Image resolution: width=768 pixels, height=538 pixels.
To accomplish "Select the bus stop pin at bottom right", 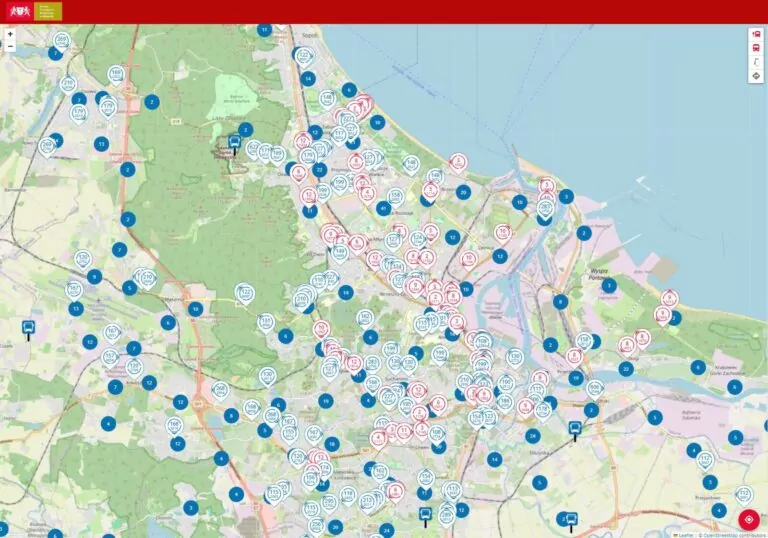I will [571, 519].
